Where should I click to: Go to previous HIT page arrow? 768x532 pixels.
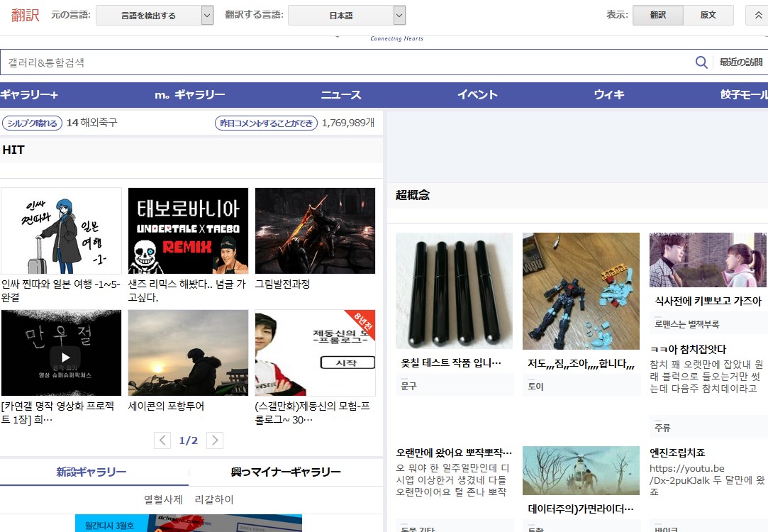click(162, 440)
